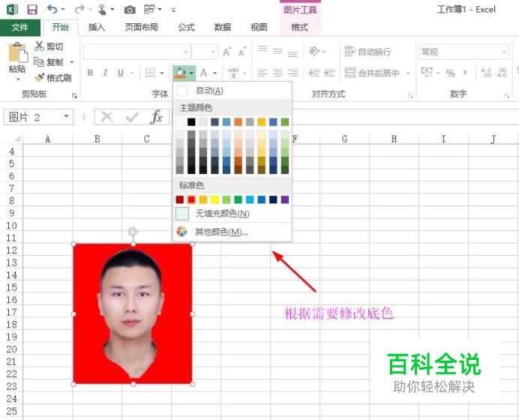Click the Save icon in quick access toolbar

point(32,10)
